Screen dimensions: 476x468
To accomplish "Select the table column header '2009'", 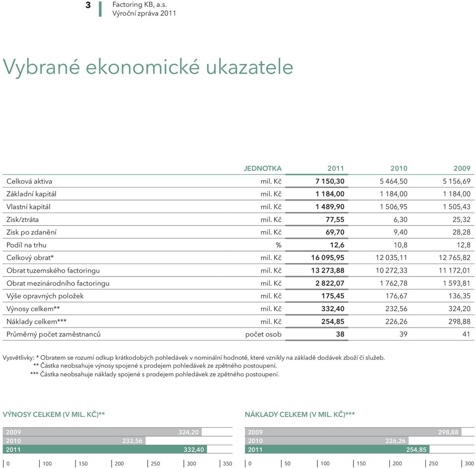I will pos(462,168).
